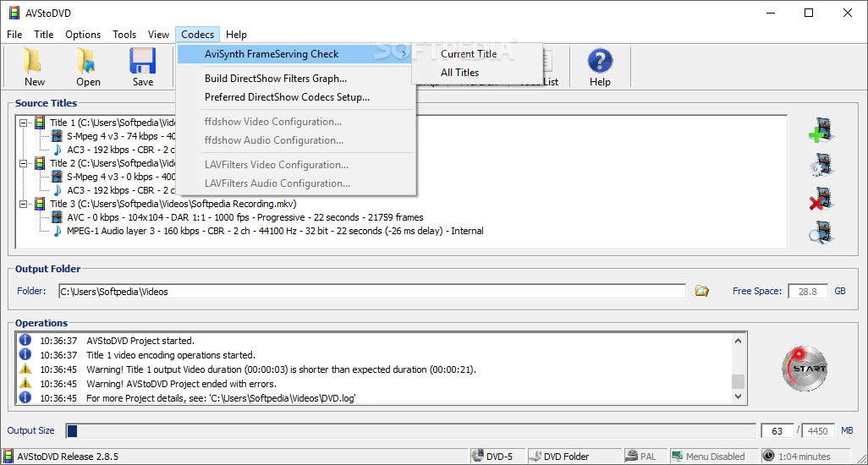This screenshot has height=465, width=868.
Task: Click warning icon for Title 1 duration message
Action: pyautogui.click(x=25, y=369)
